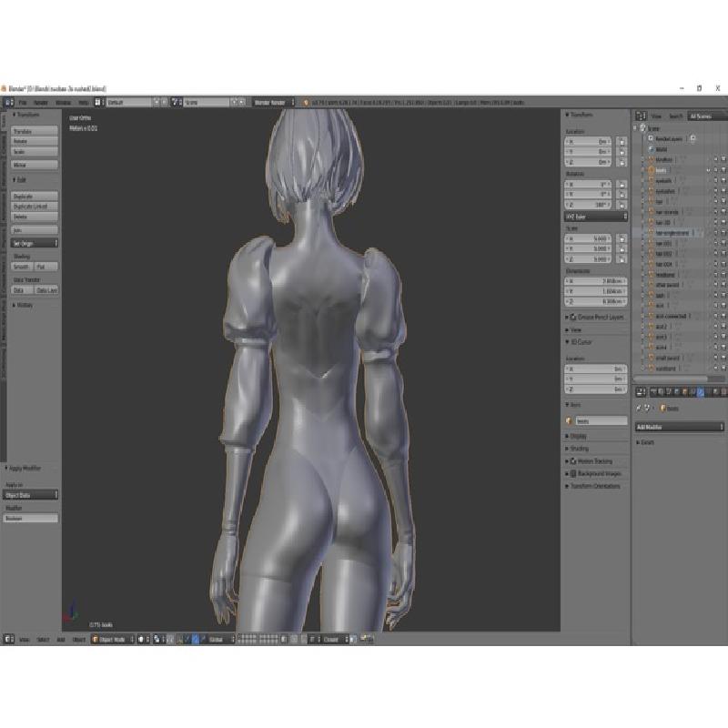Lock the Location Y value
This screenshot has width=728, height=728.
coord(622,152)
